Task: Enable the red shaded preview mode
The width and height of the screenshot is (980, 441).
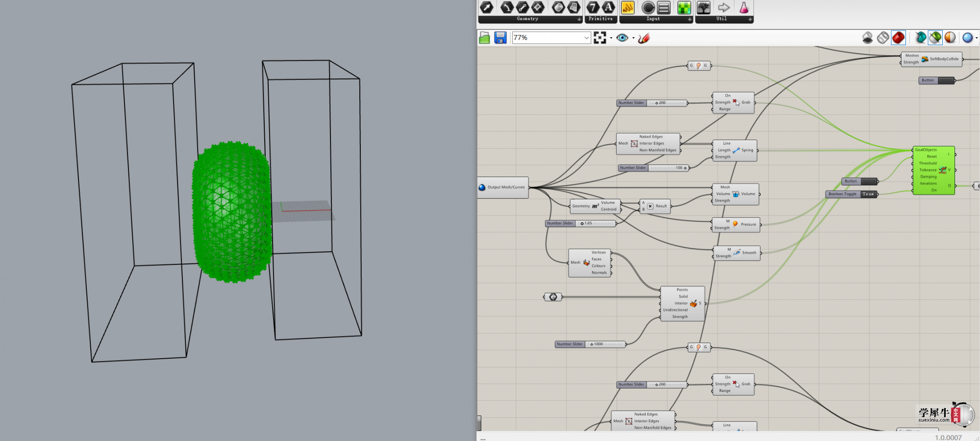Action: click(x=899, y=38)
